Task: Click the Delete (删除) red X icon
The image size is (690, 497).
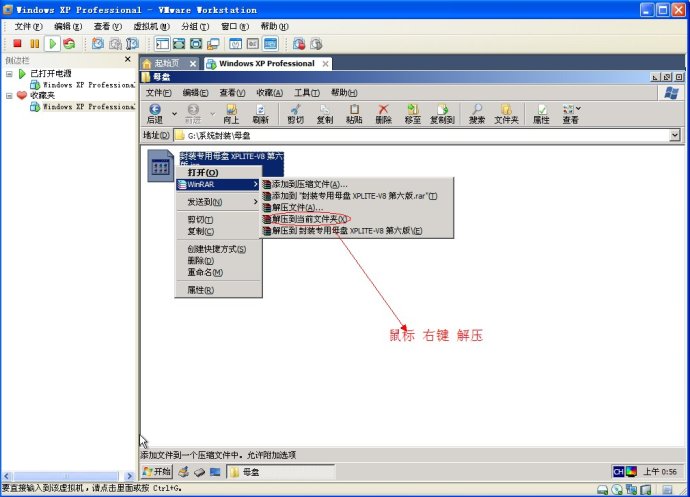Action: coord(384,114)
